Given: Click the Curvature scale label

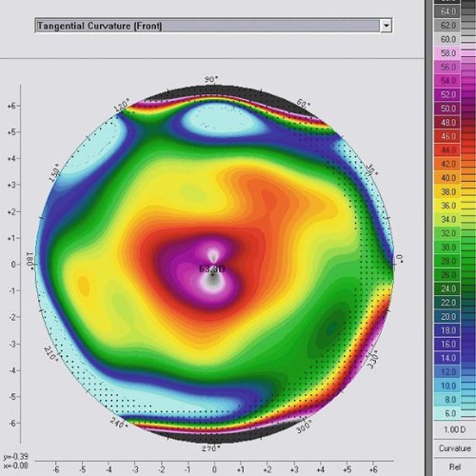Looking at the screenshot, I should click(455, 448).
